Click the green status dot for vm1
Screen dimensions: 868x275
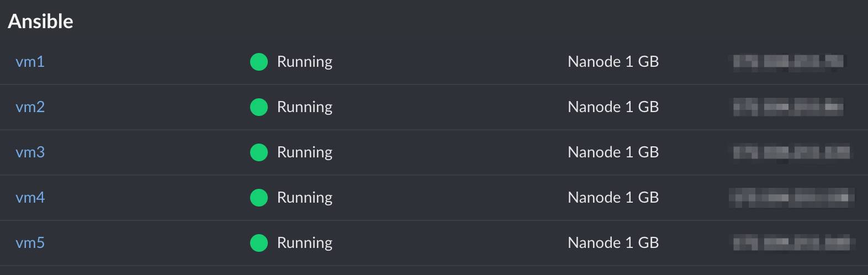point(259,62)
